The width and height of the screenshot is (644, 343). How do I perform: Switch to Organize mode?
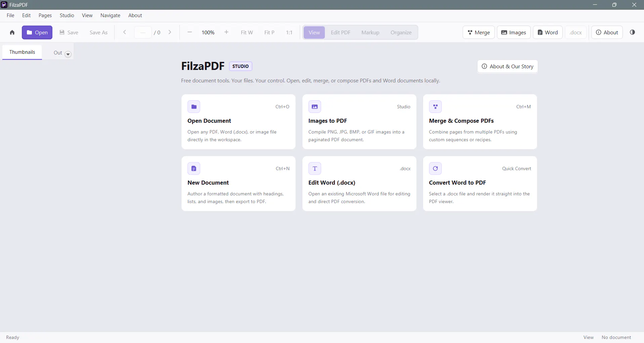401,32
